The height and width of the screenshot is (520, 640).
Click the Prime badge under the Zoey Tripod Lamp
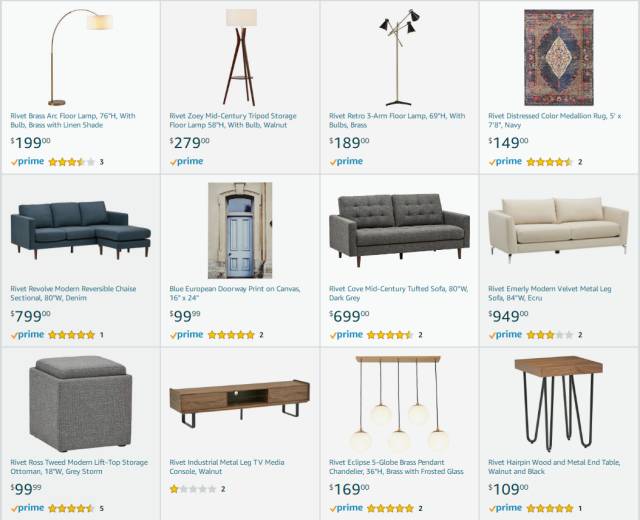(x=187, y=162)
